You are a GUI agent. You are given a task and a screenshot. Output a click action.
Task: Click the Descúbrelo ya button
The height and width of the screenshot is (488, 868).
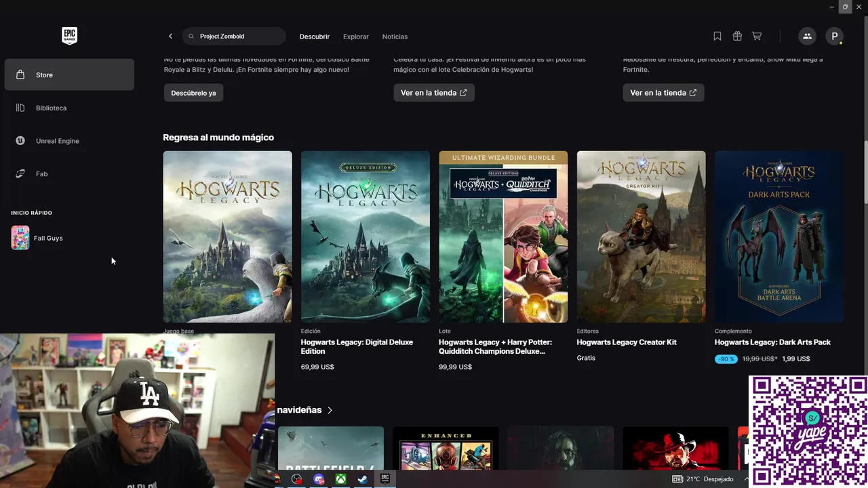point(193,93)
